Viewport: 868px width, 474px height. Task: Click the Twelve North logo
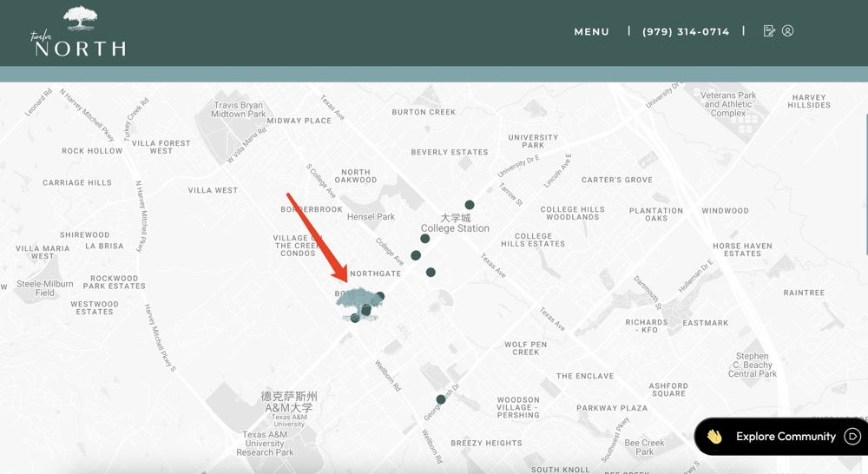[x=78, y=32]
